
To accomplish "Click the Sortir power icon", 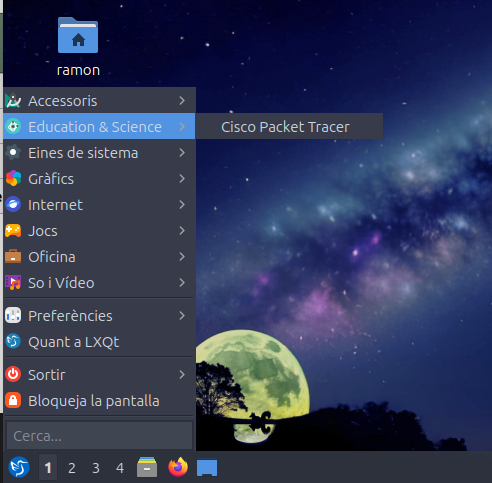I will click(x=13, y=374).
